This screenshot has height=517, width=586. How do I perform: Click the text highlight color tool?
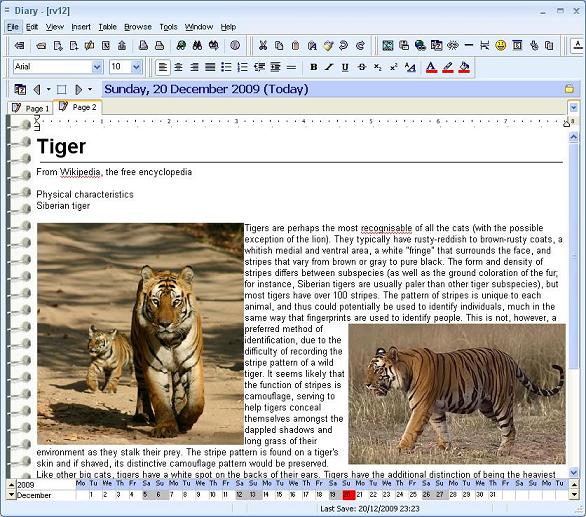click(447, 67)
